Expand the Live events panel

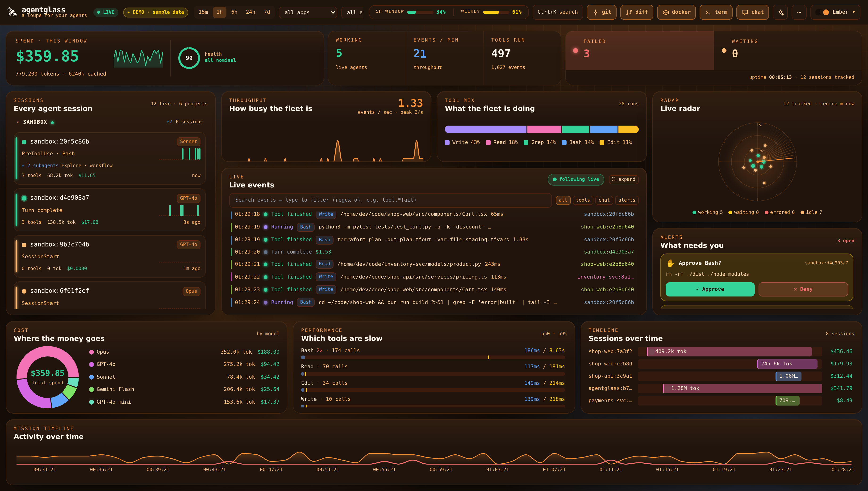click(x=623, y=179)
